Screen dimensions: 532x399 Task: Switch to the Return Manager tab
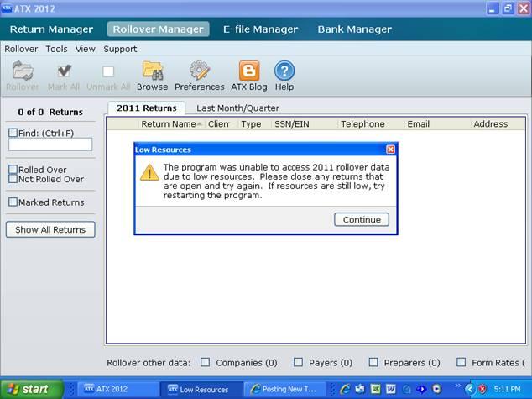[51, 29]
